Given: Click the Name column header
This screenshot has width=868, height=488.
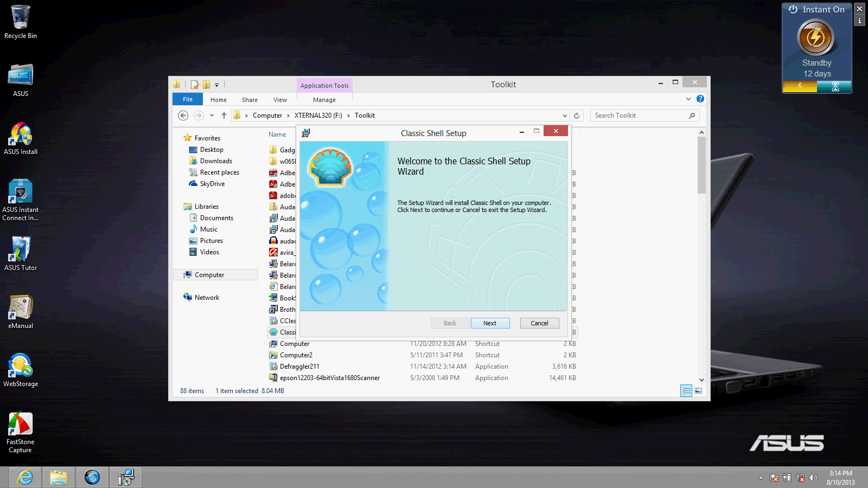Looking at the screenshot, I should 277,134.
